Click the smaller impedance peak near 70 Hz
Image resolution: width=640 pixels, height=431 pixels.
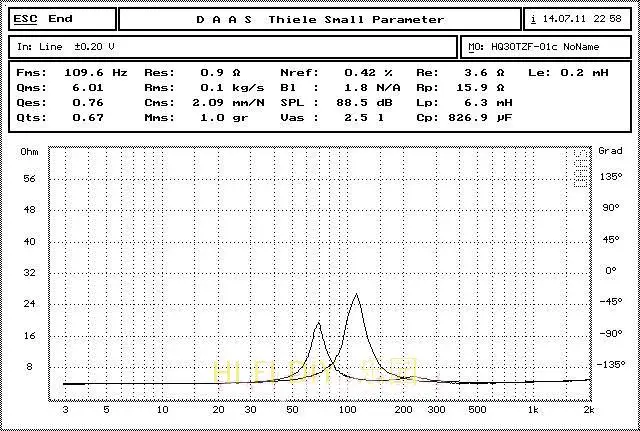pyautogui.click(x=318, y=324)
